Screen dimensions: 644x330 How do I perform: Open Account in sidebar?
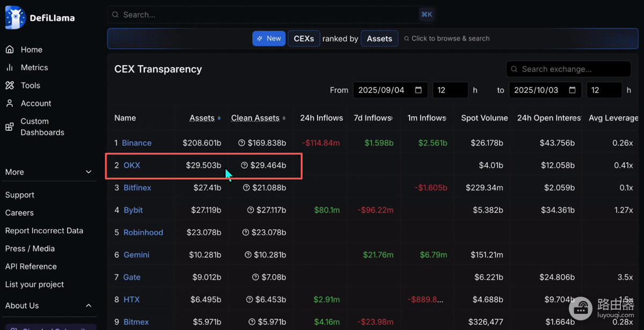36,103
